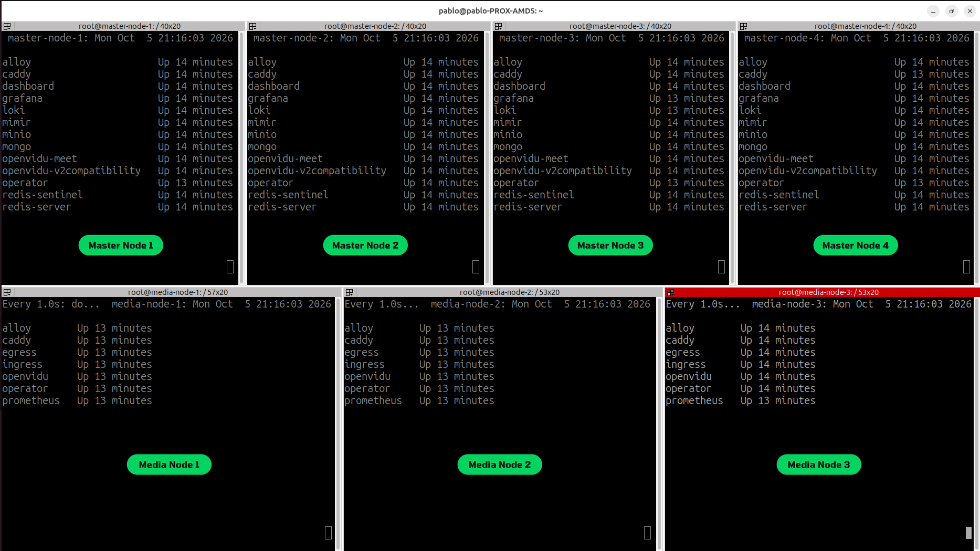Click the window title pablo@pablo-PROX-AMD5
980x551 pixels.
click(x=490, y=10)
